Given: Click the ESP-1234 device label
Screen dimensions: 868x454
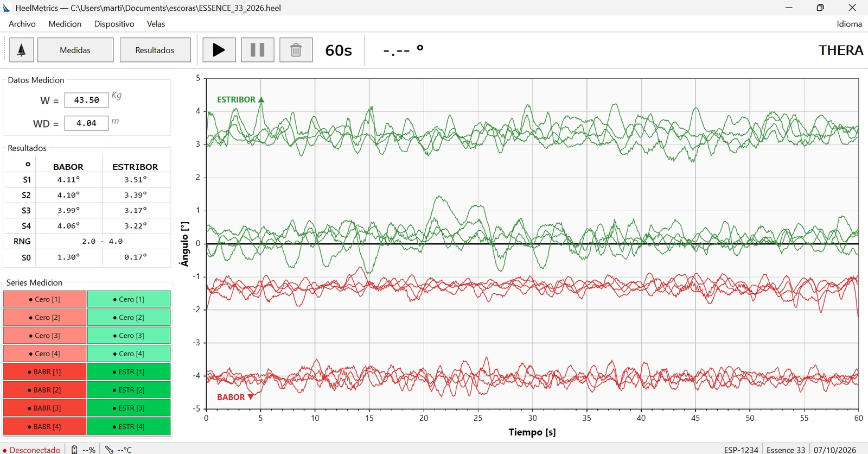Looking at the screenshot, I should (741, 450).
